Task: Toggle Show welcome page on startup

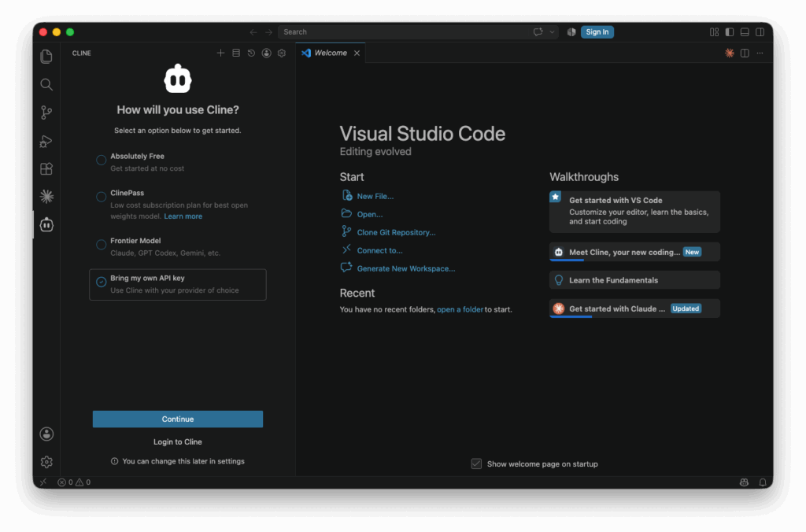Action: pyautogui.click(x=476, y=464)
